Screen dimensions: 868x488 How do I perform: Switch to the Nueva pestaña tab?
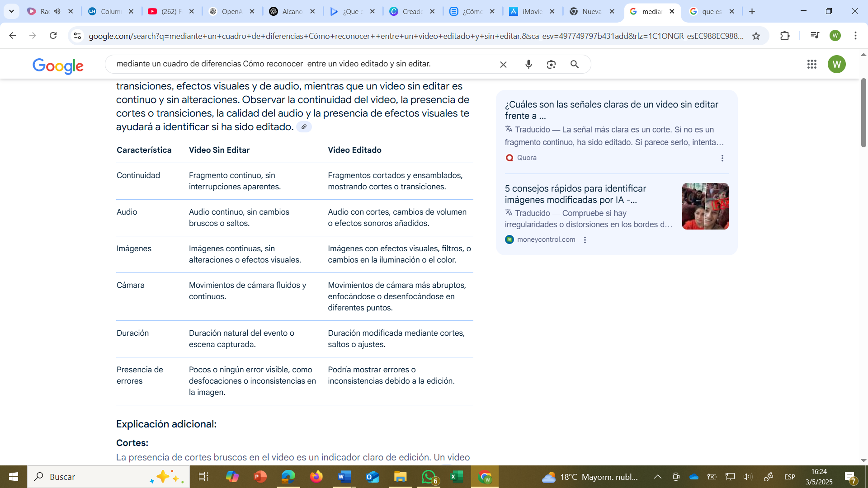pos(592,11)
